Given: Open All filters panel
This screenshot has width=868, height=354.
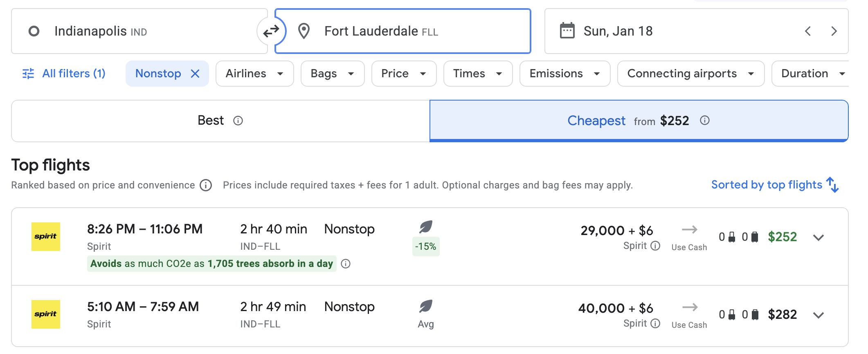Looking at the screenshot, I should click(x=64, y=74).
